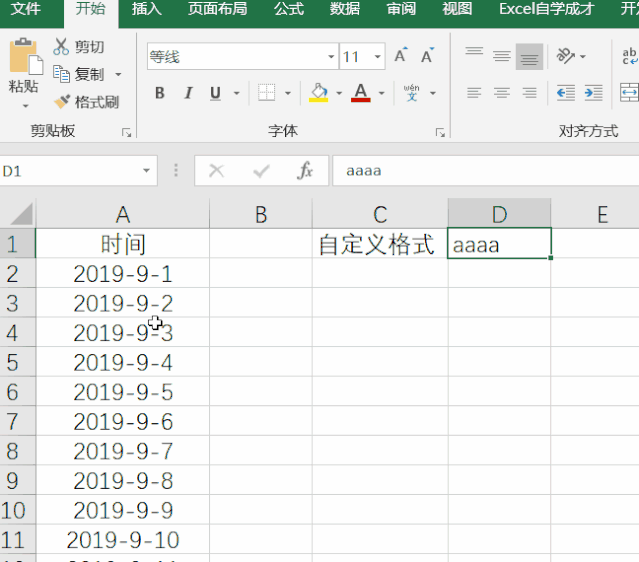The width and height of the screenshot is (639, 562).
Task: Expand the font color dropdown arrow
Action: [x=381, y=93]
